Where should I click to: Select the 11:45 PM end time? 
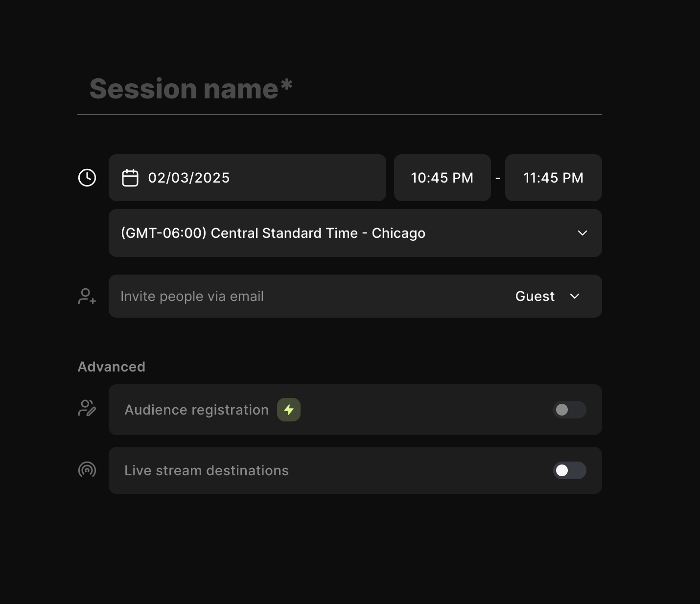click(x=554, y=178)
